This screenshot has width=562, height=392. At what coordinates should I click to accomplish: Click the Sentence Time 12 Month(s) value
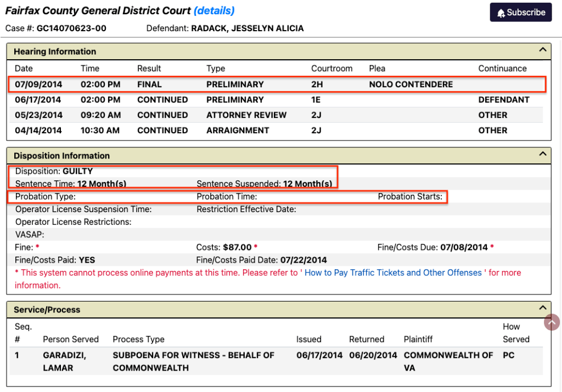point(102,184)
